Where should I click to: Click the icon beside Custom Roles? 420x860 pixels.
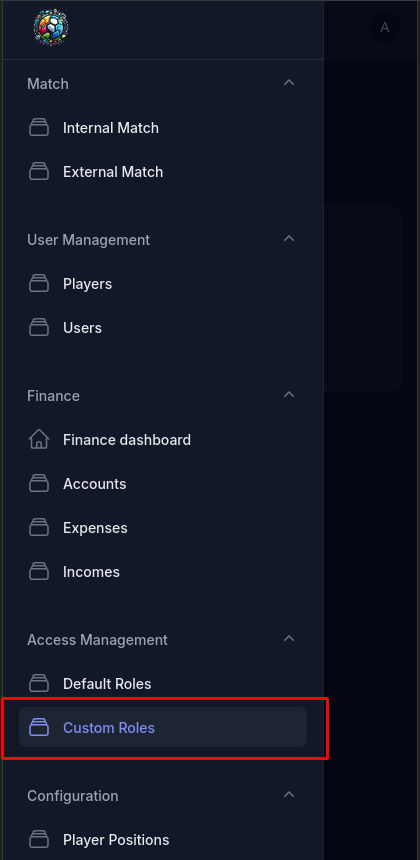coord(39,728)
